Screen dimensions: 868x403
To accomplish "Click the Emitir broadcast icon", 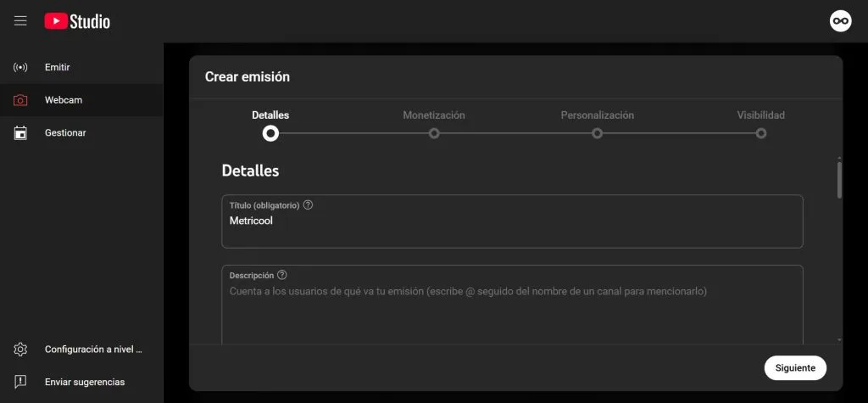I will click(x=20, y=67).
